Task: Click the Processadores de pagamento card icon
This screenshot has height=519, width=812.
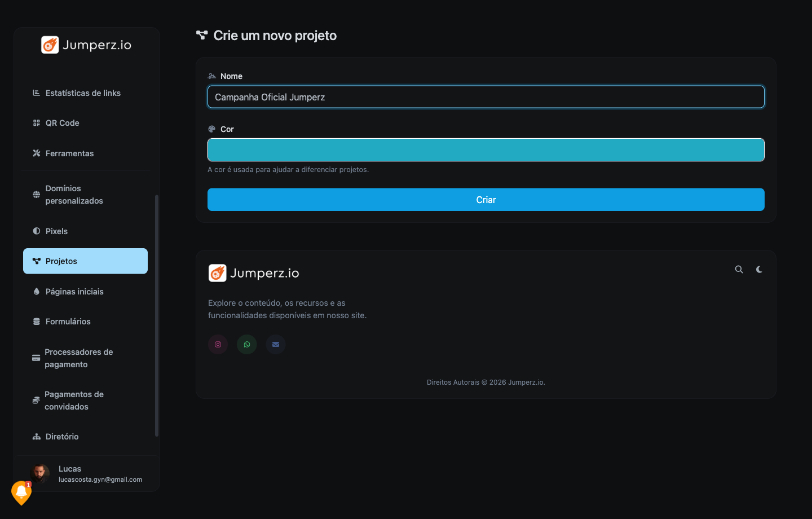Action: pos(36,358)
